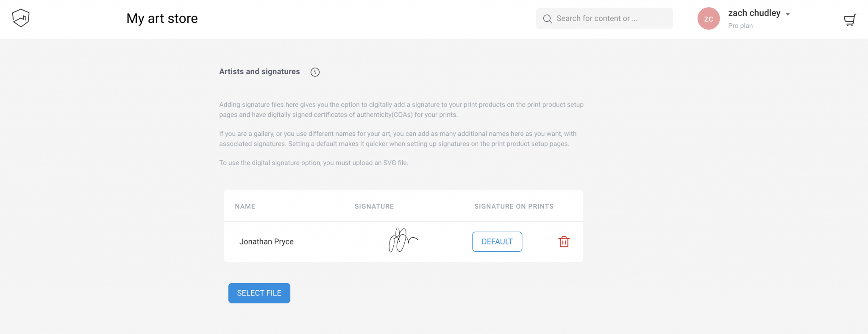Select Jonathan Pryce's signature image

(403, 240)
